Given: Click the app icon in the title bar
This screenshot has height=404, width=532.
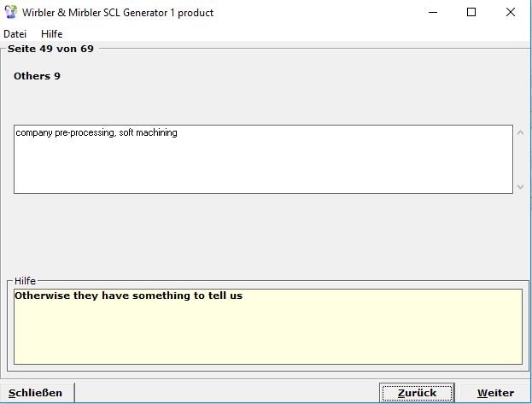Looking at the screenshot, I should tap(11, 12).
